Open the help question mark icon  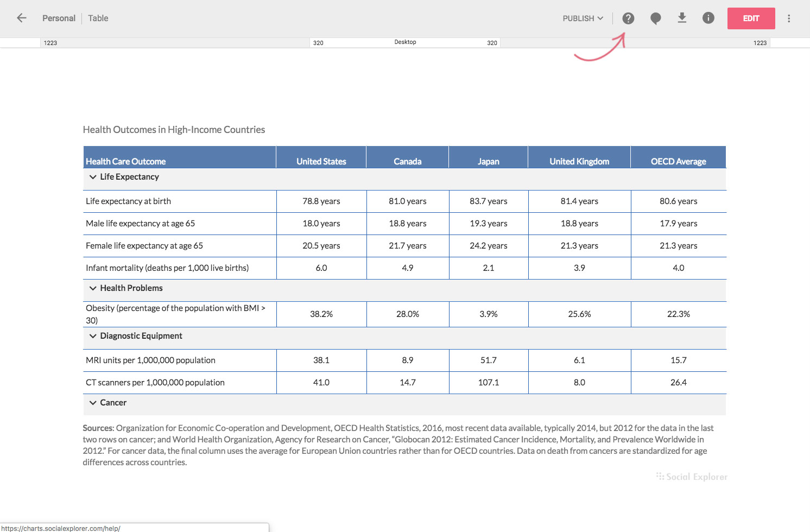[628, 18]
